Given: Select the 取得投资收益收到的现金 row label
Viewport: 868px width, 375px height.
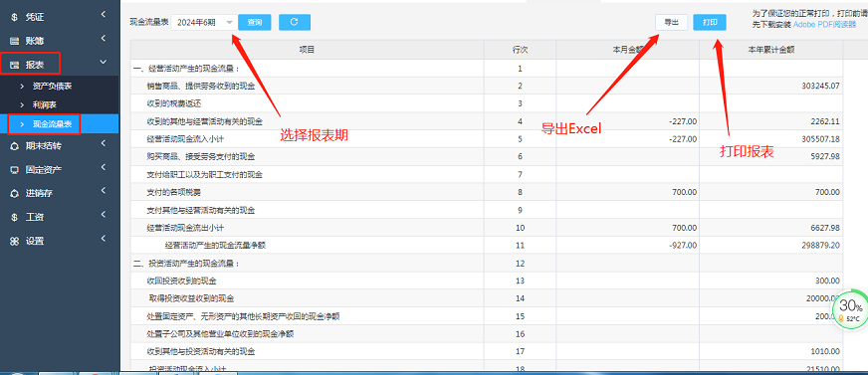Looking at the screenshot, I should tap(191, 298).
